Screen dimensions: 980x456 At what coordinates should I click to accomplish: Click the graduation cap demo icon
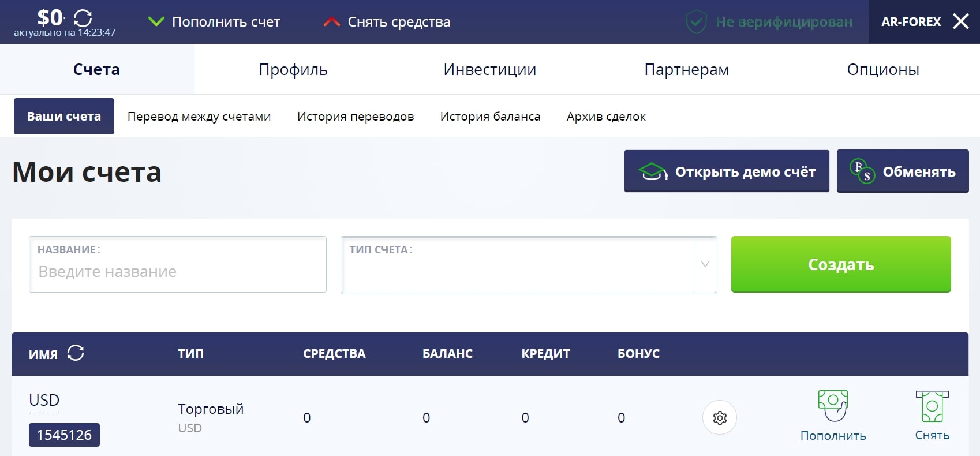[x=653, y=171]
